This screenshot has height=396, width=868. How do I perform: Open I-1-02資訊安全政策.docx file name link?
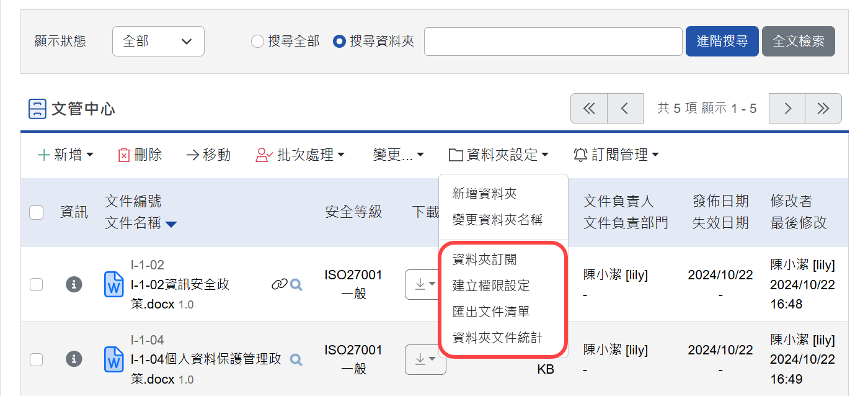click(x=180, y=294)
